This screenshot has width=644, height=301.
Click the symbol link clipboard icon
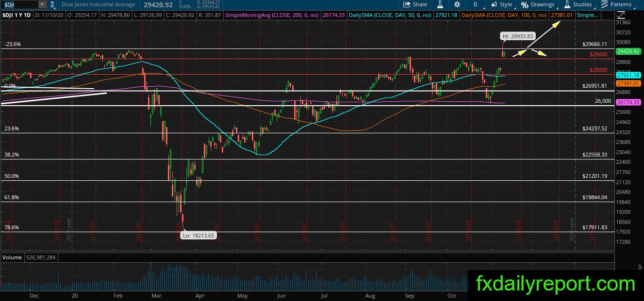click(x=53, y=4)
